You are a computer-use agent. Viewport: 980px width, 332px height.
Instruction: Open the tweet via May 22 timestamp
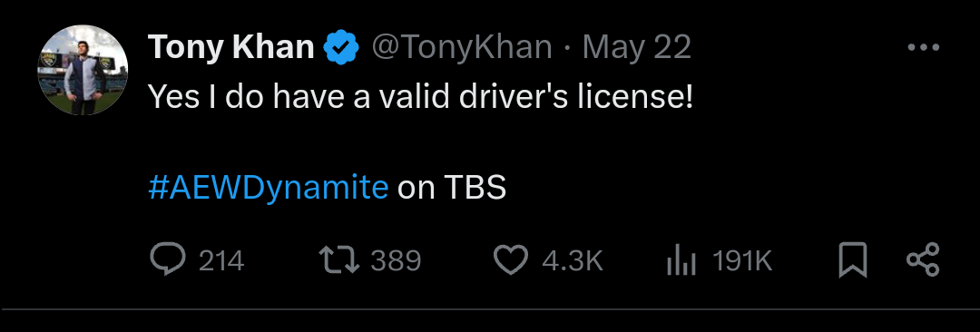pos(637,48)
